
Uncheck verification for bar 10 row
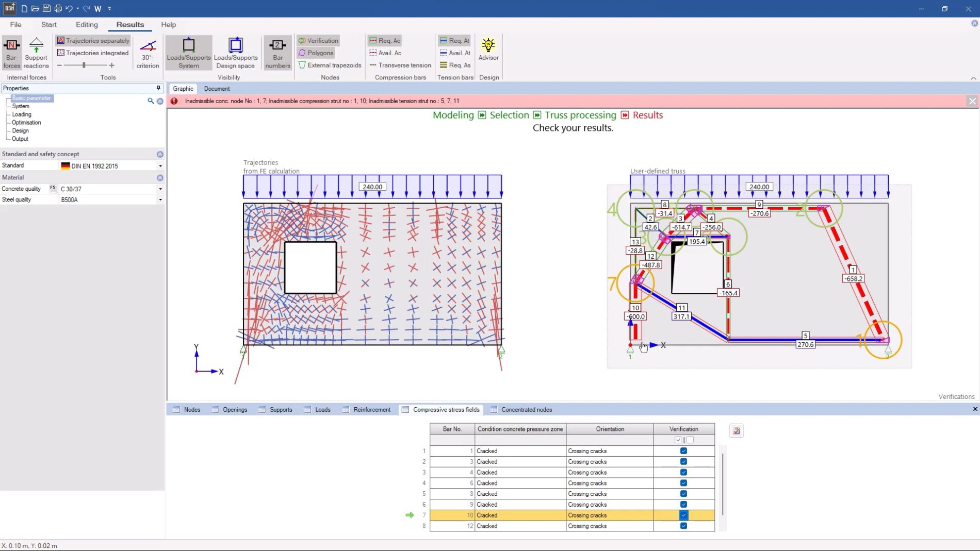(x=683, y=515)
